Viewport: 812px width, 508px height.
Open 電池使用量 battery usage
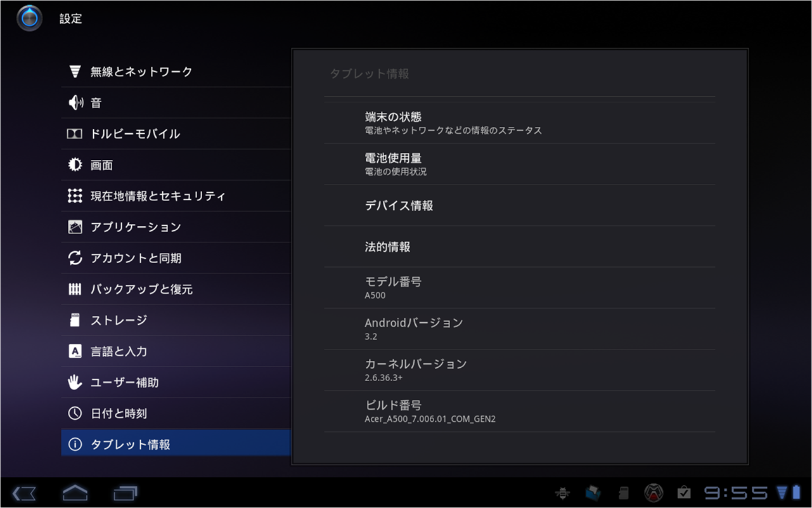520,164
